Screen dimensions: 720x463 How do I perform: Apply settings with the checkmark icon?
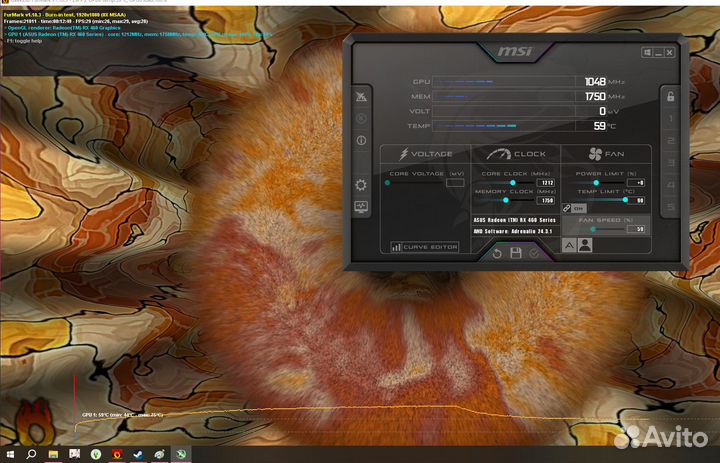534,254
